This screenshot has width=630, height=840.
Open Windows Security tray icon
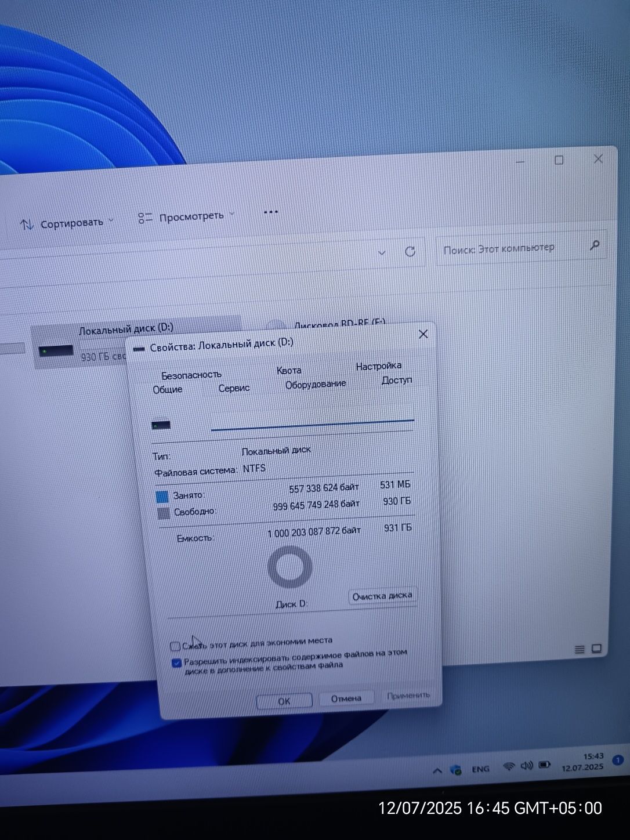(x=457, y=770)
